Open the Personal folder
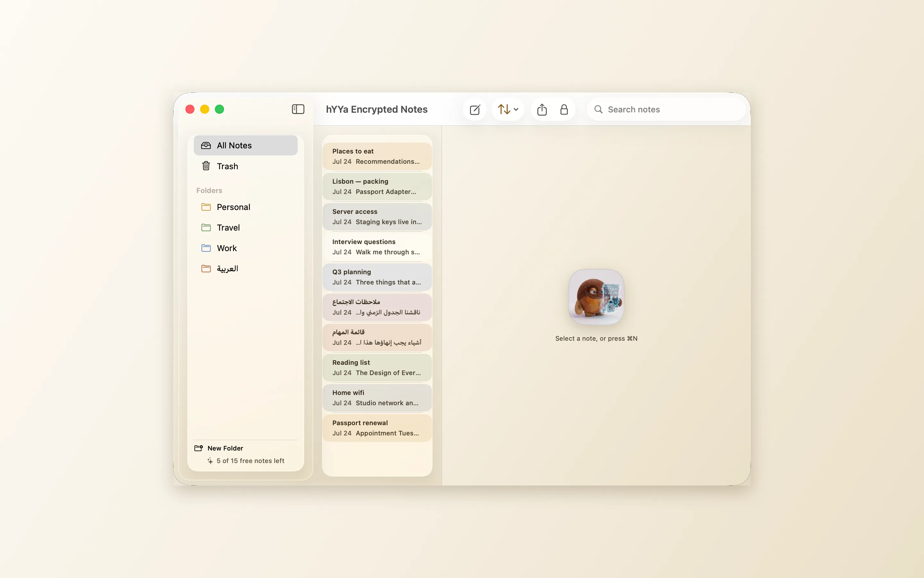The width and height of the screenshot is (924, 578). 245,207
